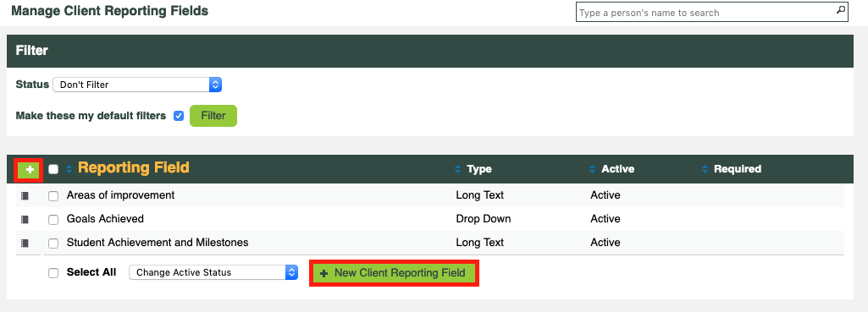
Task: Click sort arrows next to Type
Action: tap(458, 169)
